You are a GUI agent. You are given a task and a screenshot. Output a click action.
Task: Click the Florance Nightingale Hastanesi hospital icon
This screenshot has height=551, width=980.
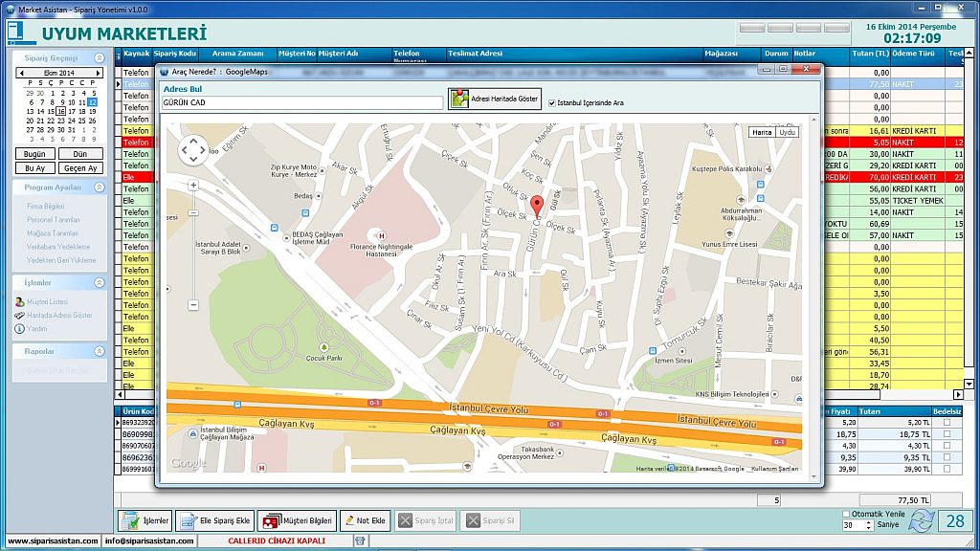click(381, 235)
